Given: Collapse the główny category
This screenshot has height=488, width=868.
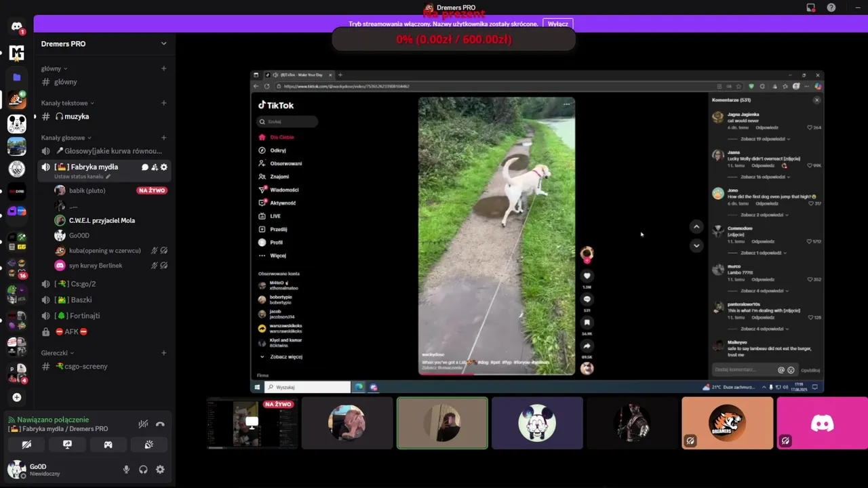Looking at the screenshot, I should click(x=54, y=68).
